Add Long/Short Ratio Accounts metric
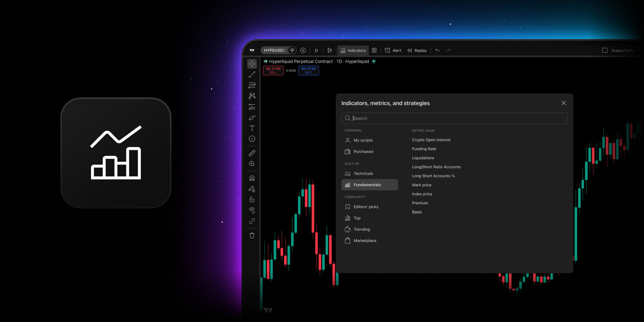Image resolution: width=644 pixels, height=322 pixels. [x=436, y=167]
